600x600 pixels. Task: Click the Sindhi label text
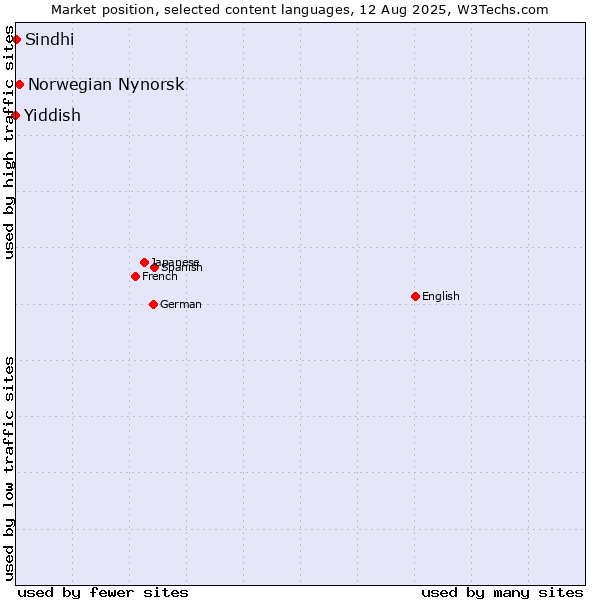tap(49, 39)
